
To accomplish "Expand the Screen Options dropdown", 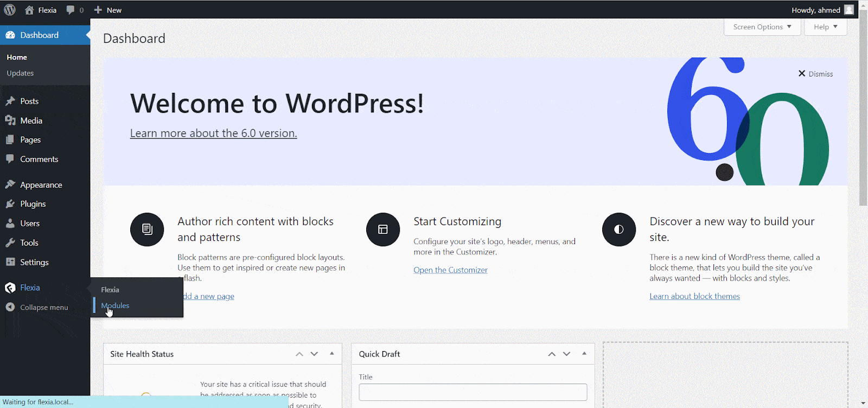I will click(x=762, y=27).
